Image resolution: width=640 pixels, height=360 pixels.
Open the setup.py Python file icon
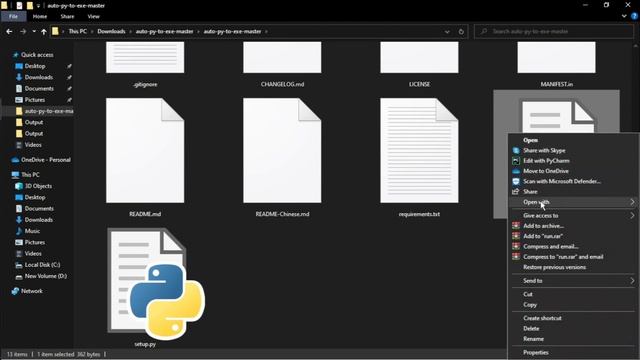155,284
